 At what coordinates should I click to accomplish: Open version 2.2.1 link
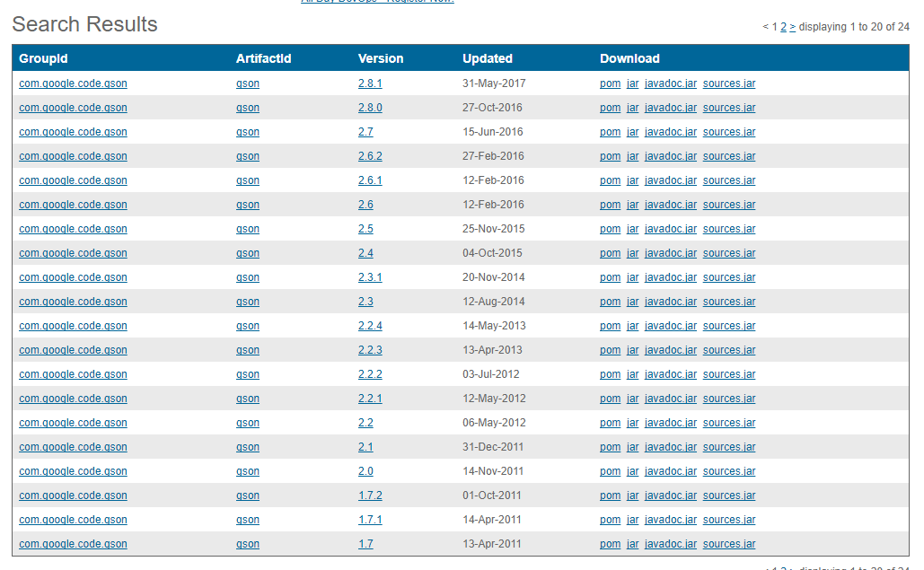[x=370, y=399]
